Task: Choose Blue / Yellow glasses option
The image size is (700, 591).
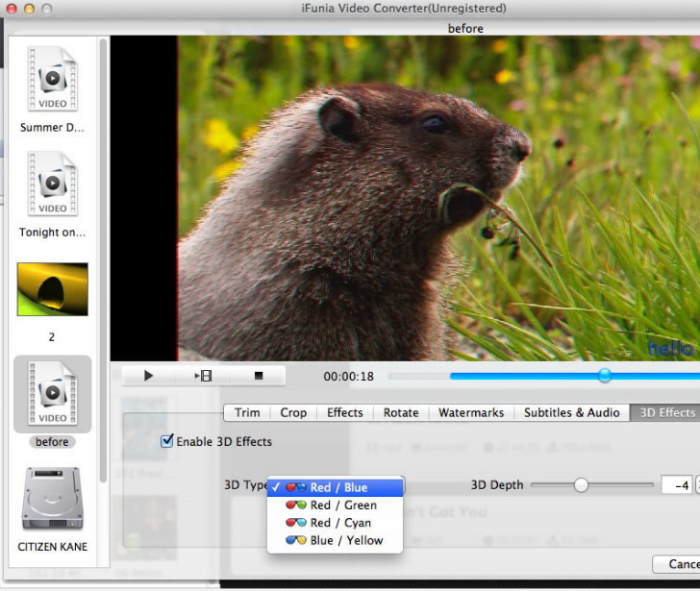Action: coord(345,540)
